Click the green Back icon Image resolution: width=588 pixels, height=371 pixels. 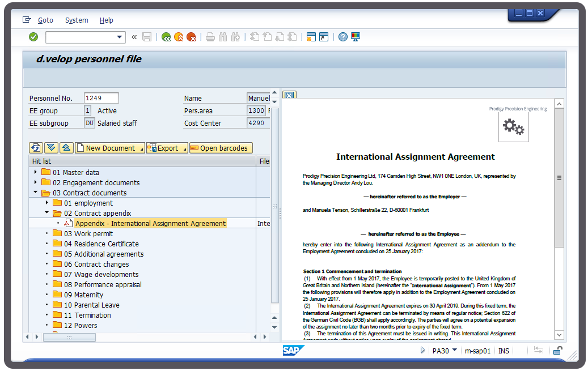pyautogui.click(x=166, y=37)
